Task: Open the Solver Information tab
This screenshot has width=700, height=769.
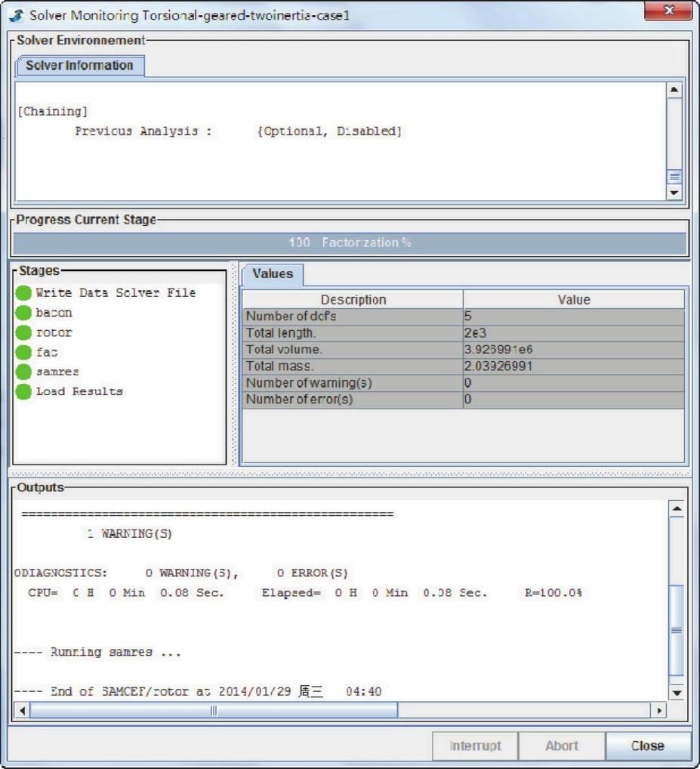Action: tap(79, 66)
